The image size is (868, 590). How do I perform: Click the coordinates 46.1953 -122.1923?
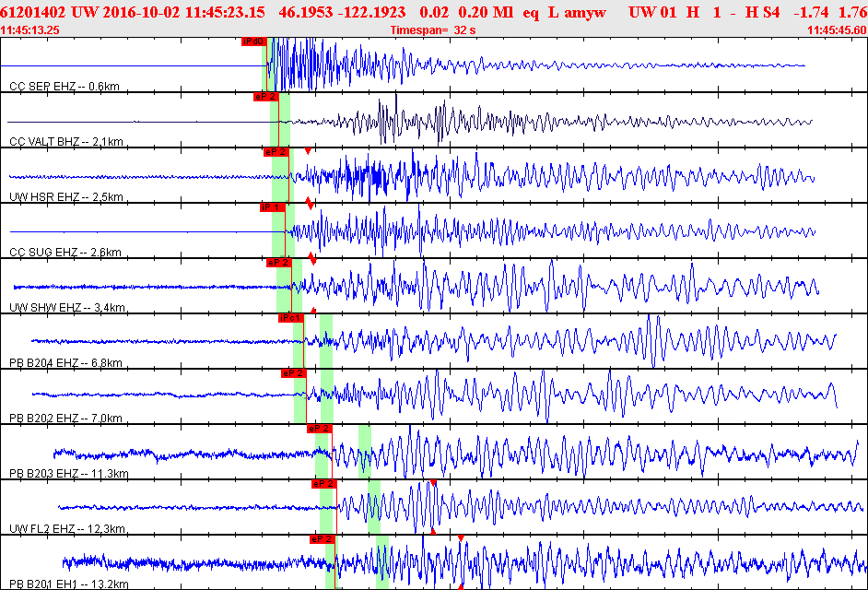click(x=342, y=12)
